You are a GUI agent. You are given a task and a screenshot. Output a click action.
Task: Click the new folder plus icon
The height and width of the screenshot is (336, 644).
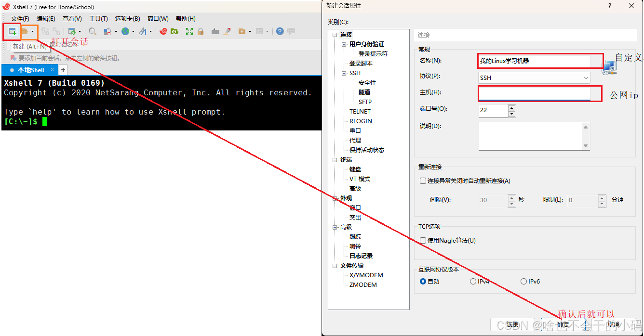pyautogui.click(x=242, y=32)
